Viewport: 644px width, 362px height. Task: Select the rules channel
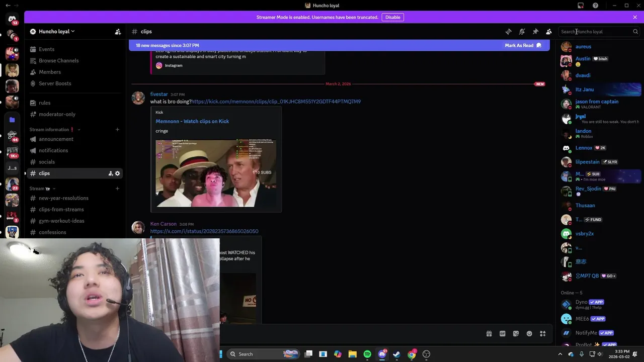[75, 103]
